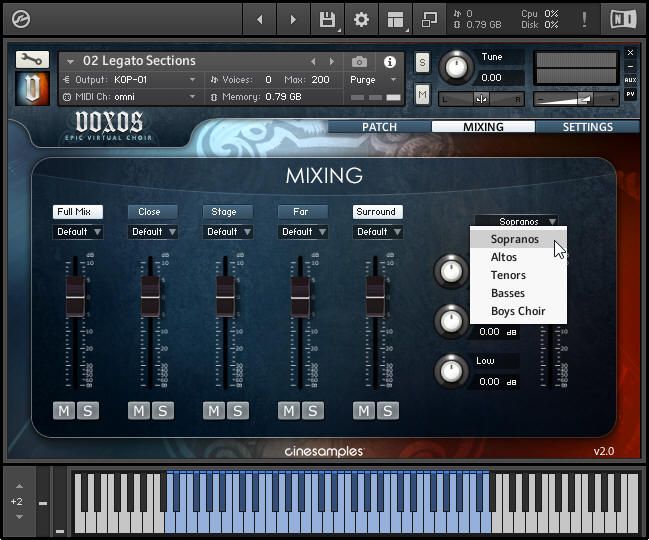Solo the Close mic channel
This screenshot has height=540, width=649.
point(163,411)
